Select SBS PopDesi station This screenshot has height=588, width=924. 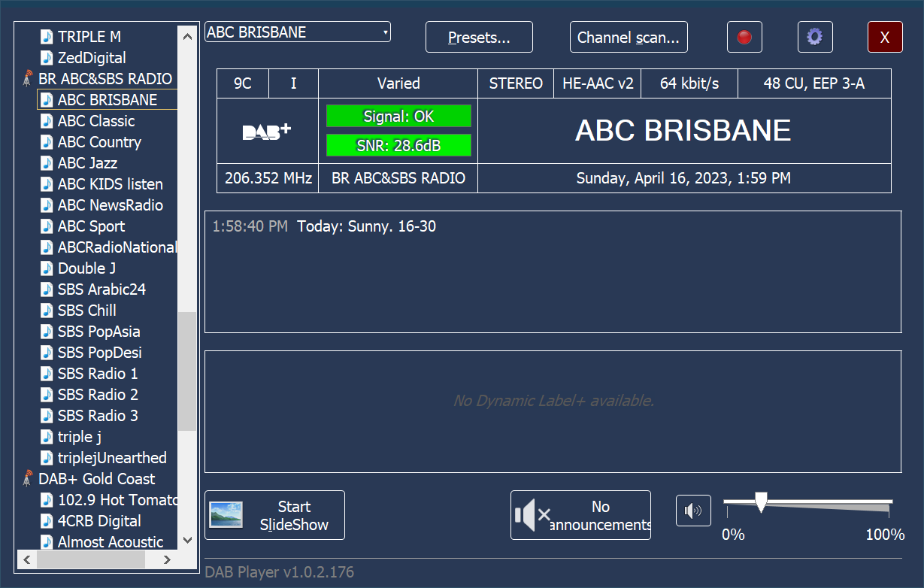coord(99,353)
